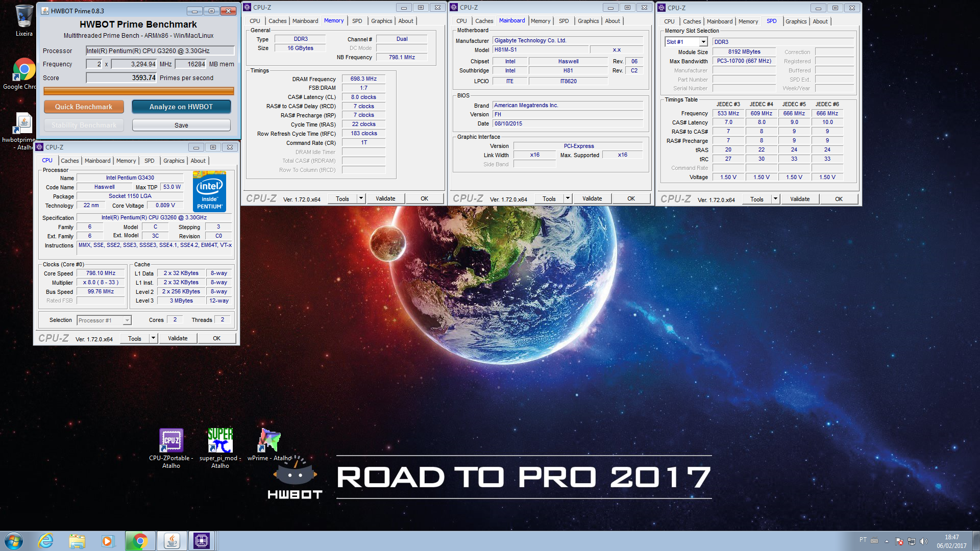Open the Graphics tab in the Mainboard window

click(589, 21)
